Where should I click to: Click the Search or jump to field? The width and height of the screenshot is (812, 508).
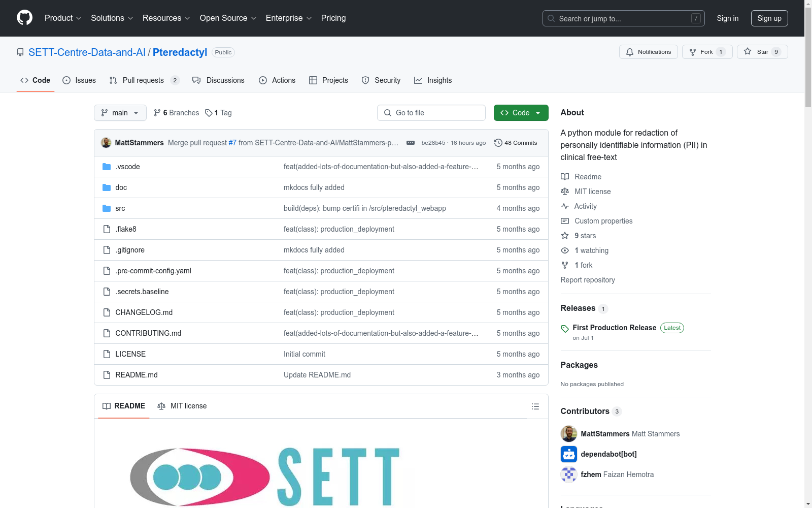pos(623,18)
